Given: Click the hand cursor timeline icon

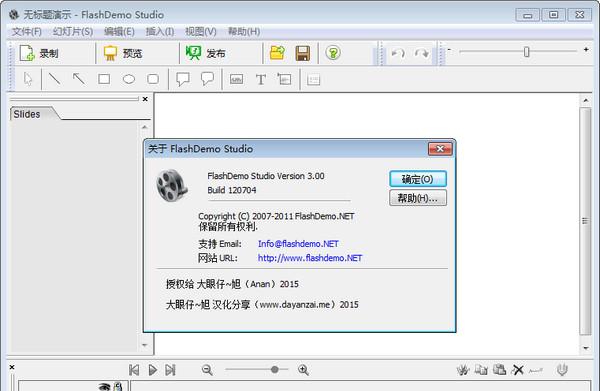Looking at the screenshot, I should pos(463,370).
